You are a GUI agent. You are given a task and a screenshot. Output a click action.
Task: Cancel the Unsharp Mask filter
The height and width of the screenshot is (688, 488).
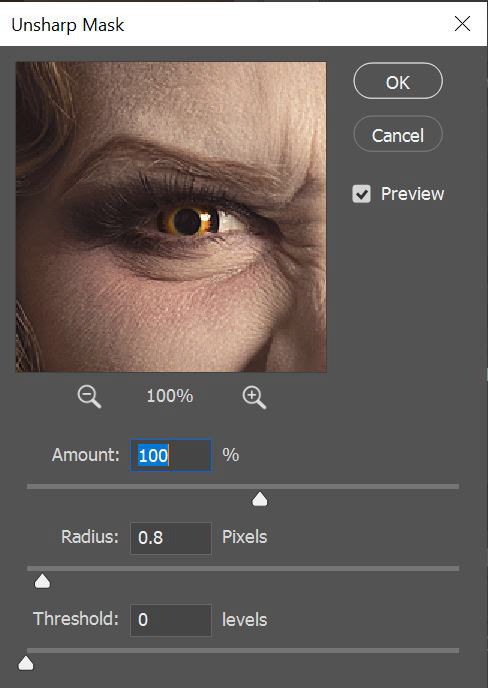click(x=398, y=134)
